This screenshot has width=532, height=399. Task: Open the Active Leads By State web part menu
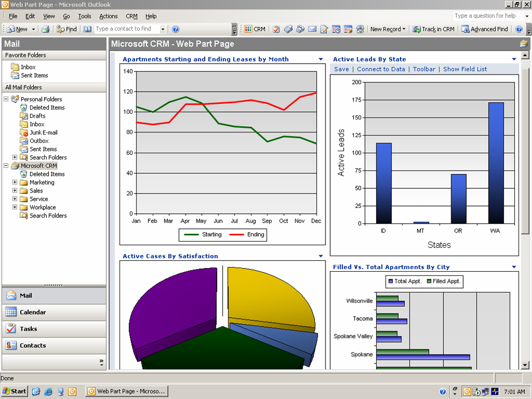coord(514,59)
